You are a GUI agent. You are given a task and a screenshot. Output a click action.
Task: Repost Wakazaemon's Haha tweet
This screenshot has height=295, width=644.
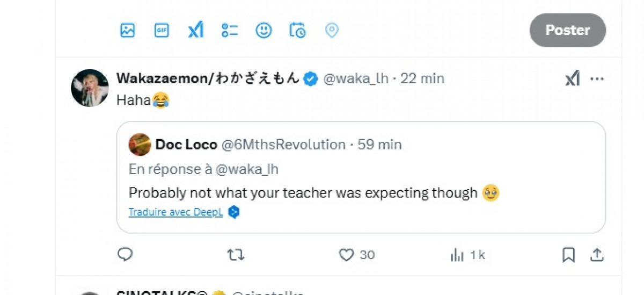236,255
